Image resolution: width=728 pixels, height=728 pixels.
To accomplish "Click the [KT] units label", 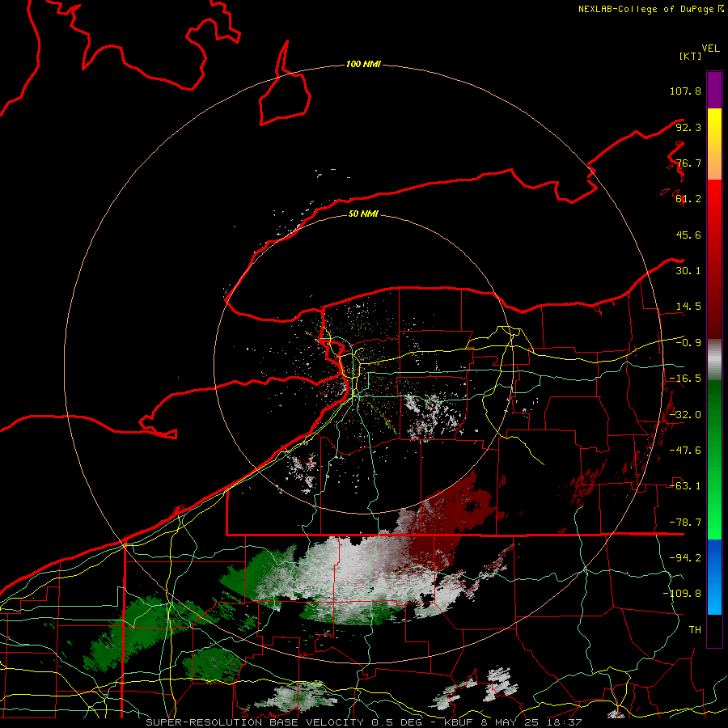I will click(x=691, y=56).
